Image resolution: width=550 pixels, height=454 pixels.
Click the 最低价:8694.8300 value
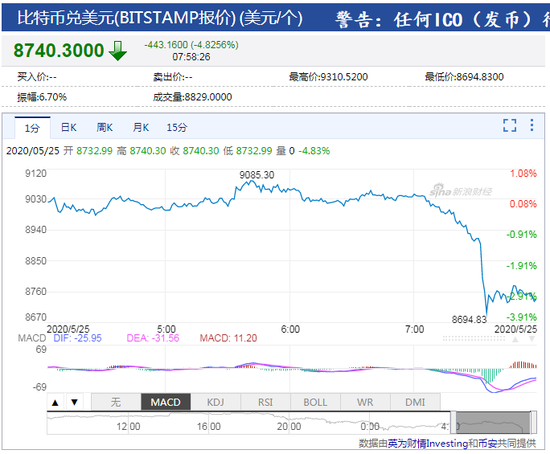[x=464, y=77]
